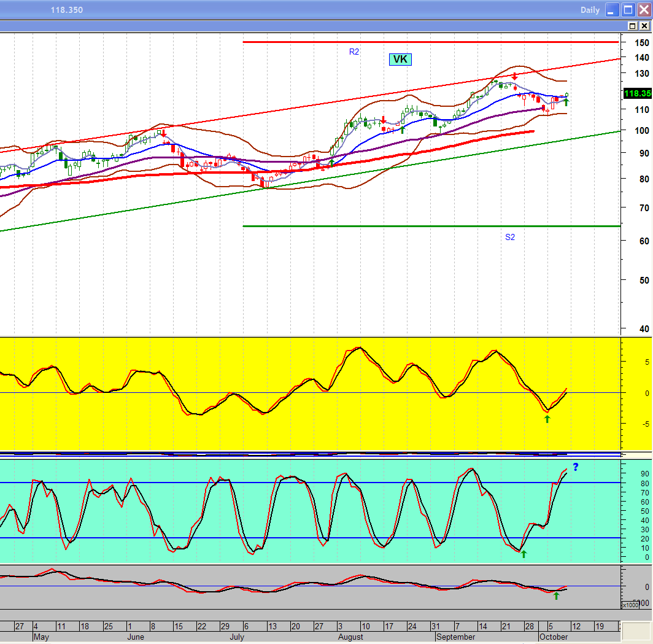The width and height of the screenshot is (653, 644).
Task: Click the October month label
Action: click(554, 637)
